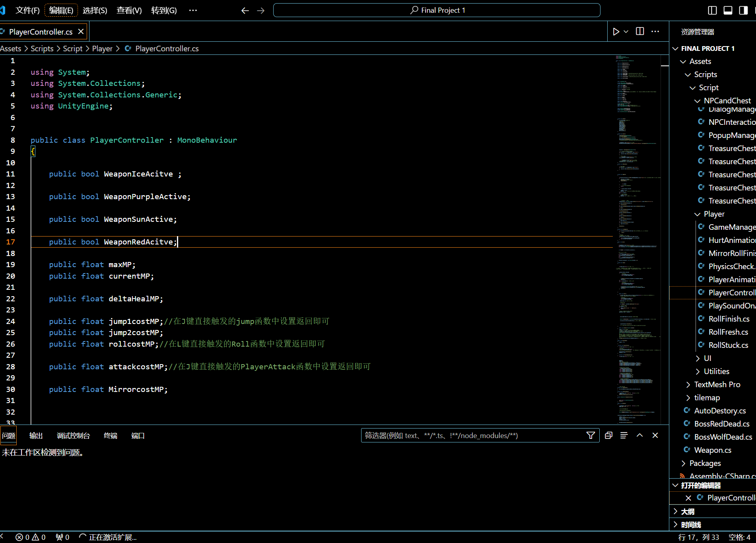Switch to the 终端 terminal tab
Screen dimensions: 756x543
pyautogui.click(x=110, y=436)
